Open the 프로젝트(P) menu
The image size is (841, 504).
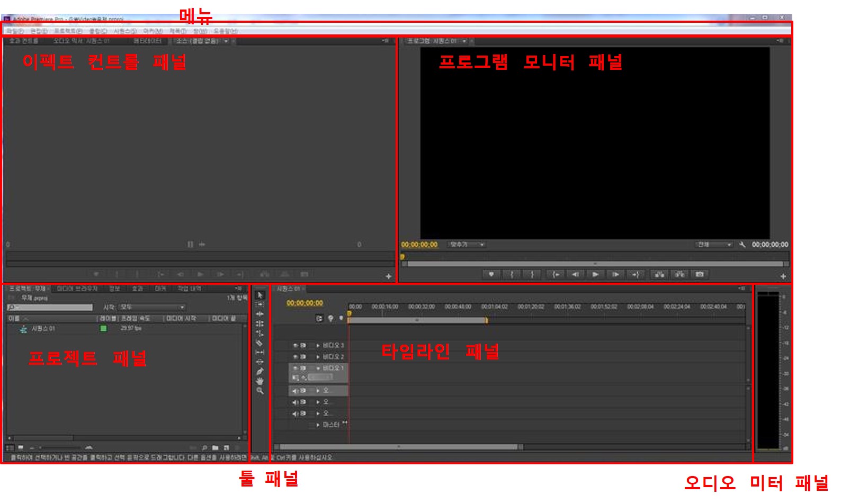coord(68,31)
